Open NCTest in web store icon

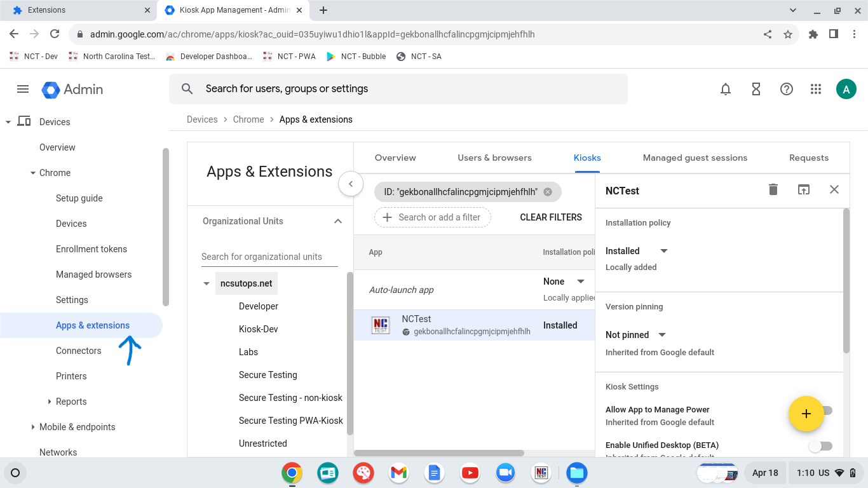click(804, 189)
